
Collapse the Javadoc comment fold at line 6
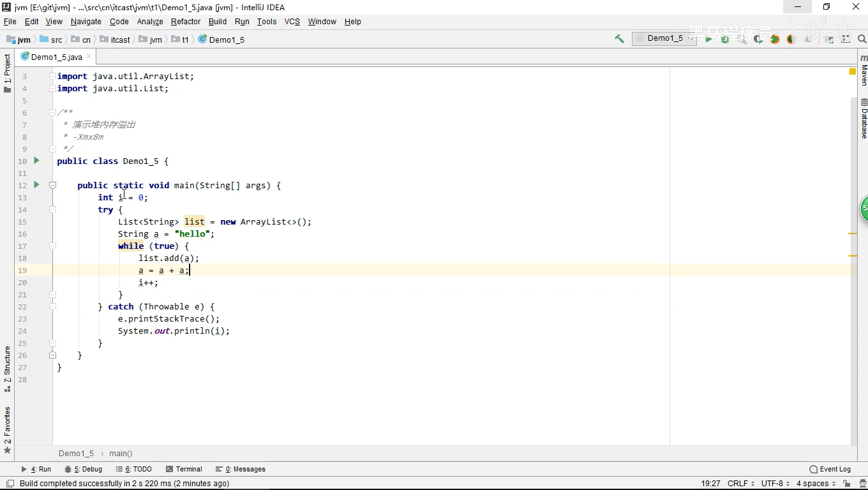coord(52,112)
